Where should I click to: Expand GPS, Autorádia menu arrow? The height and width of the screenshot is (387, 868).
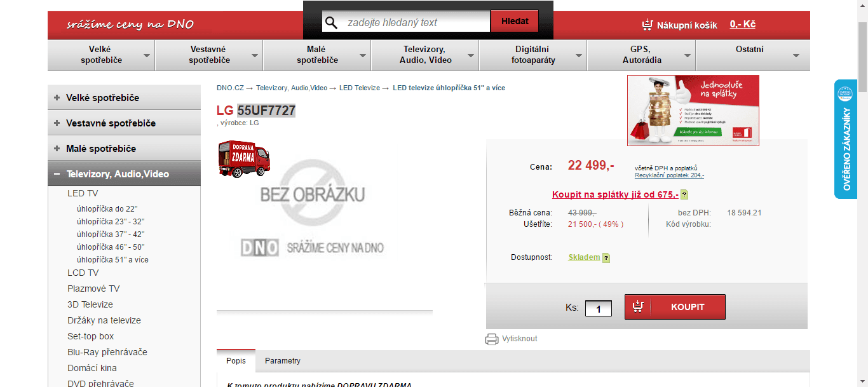tap(688, 56)
